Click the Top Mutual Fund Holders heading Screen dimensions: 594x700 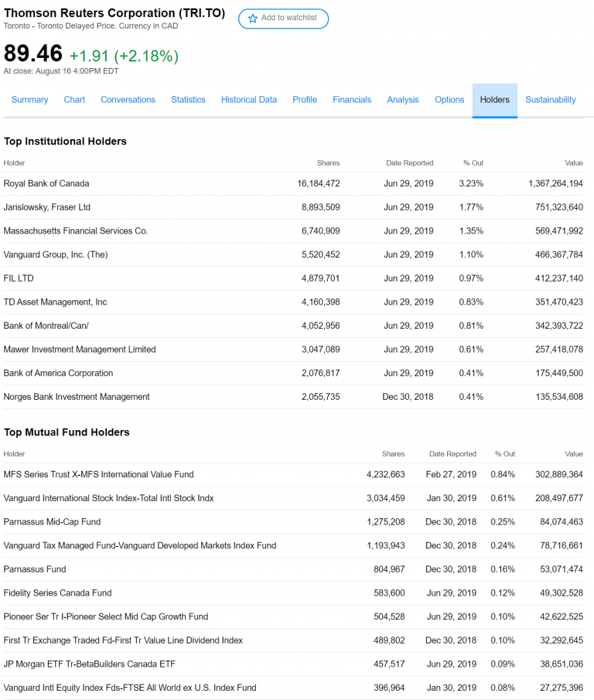[67, 432]
